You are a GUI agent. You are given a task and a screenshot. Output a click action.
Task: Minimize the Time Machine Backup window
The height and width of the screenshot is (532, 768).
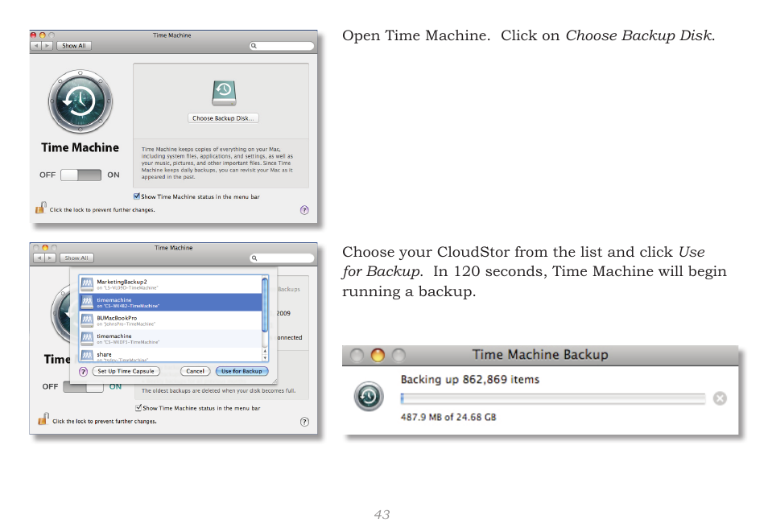pos(378,355)
